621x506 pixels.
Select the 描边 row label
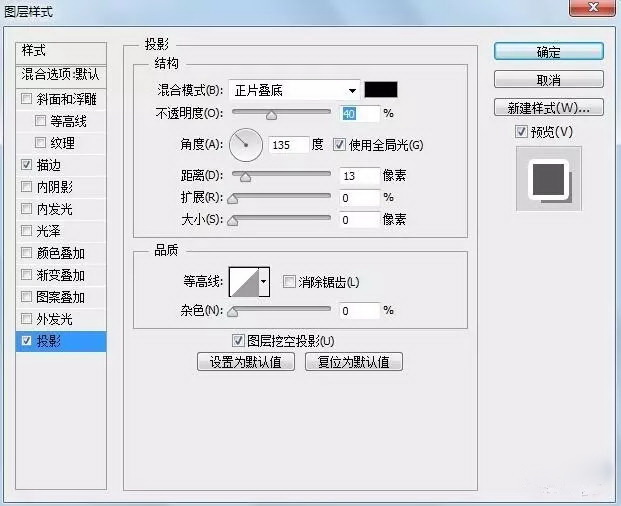(x=49, y=165)
